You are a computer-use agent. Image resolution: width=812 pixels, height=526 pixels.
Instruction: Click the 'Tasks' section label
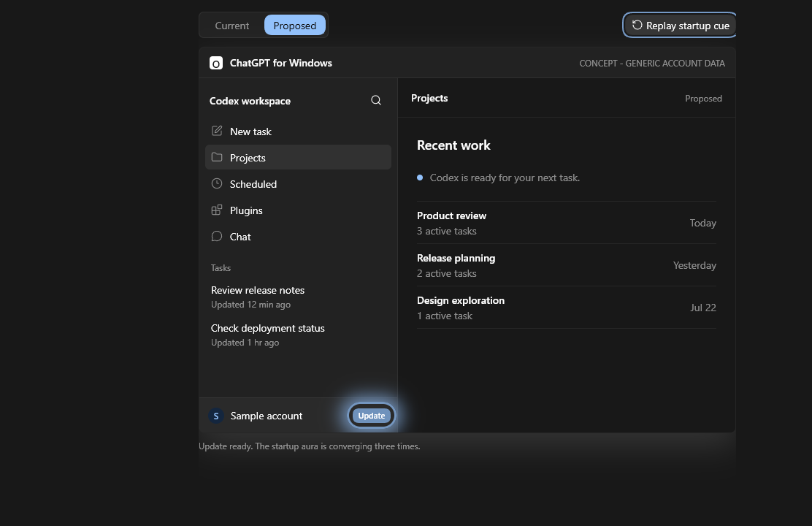click(221, 268)
